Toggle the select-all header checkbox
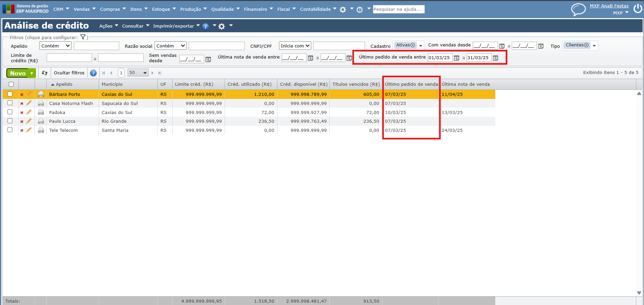Viewport: 644px width, 305px height. pos(11,84)
